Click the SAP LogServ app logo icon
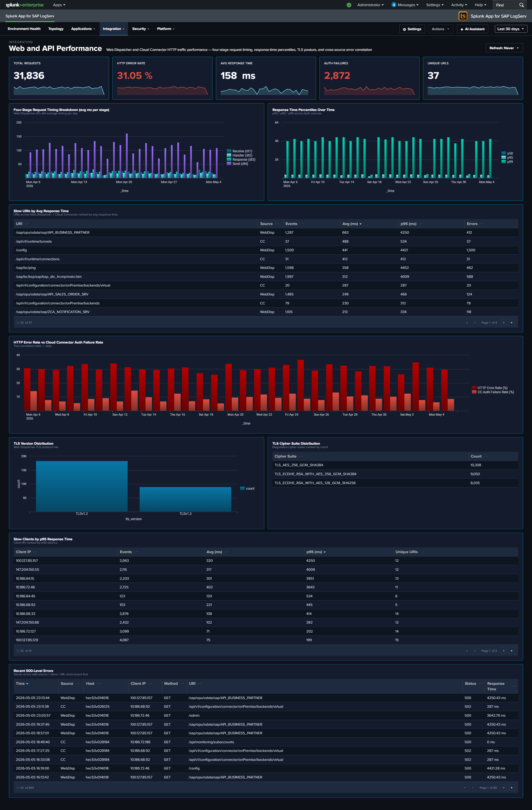The height and width of the screenshot is (810, 532). pyautogui.click(x=463, y=16)
